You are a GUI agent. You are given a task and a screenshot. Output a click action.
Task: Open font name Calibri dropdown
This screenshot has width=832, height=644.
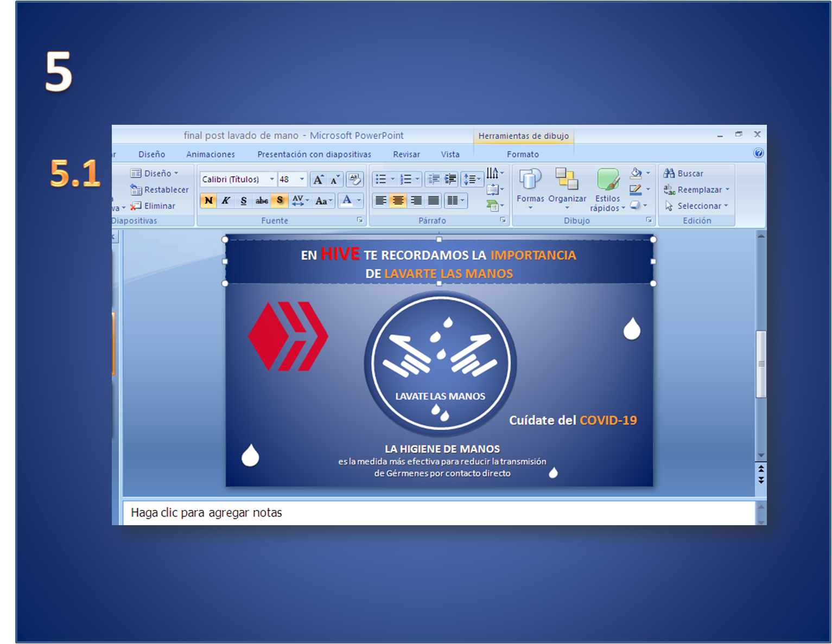click(272, 180)
